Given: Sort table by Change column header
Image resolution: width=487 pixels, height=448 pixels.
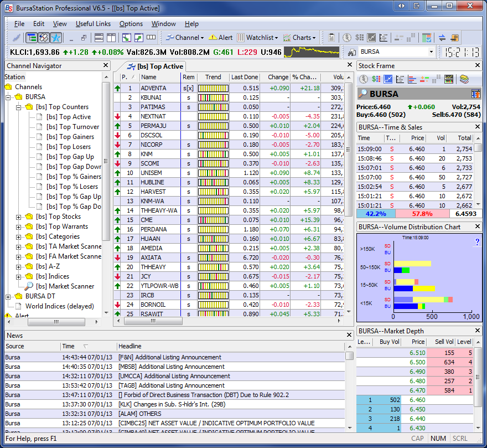Looking at the screenshot, I should coord(276,77).
